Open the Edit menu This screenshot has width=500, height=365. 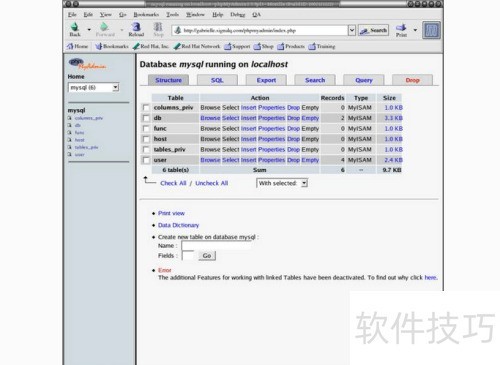click(x=88, y=15)
